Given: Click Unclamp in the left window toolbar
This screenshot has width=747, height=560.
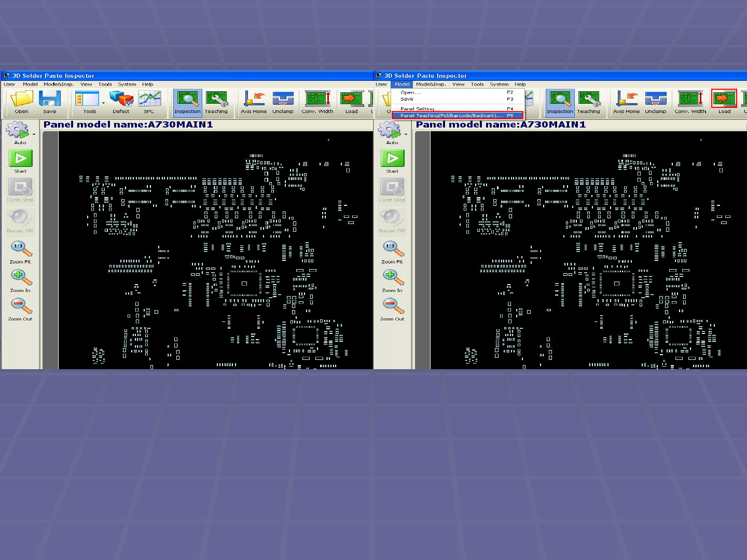Looking at the screenshot, I should [x=283, y=102].
